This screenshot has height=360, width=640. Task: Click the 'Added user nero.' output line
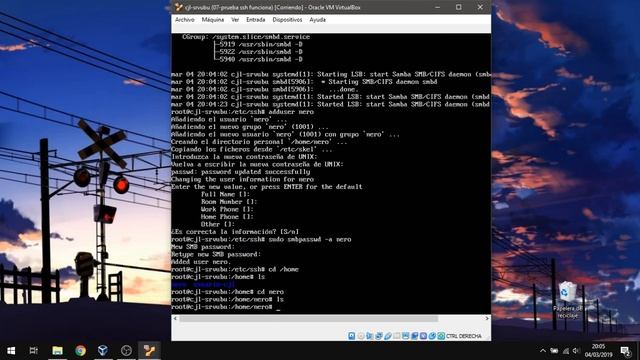(x=201, y=262)
